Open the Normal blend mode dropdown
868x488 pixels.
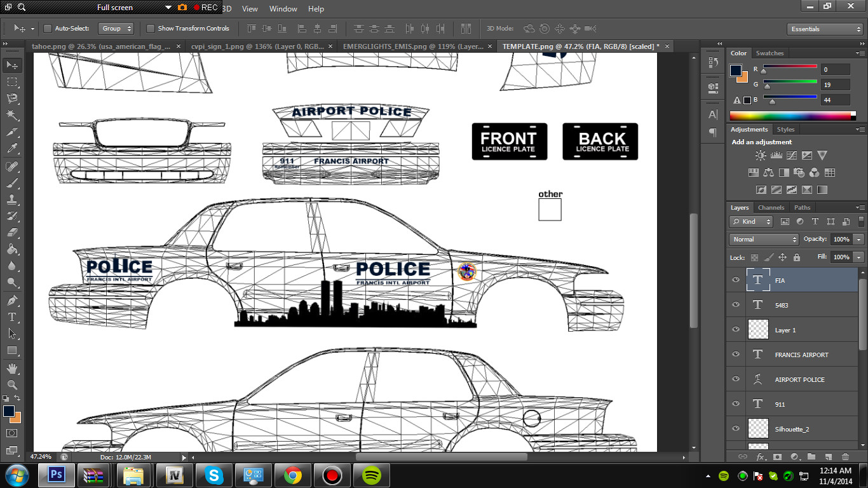pos(764,240)
